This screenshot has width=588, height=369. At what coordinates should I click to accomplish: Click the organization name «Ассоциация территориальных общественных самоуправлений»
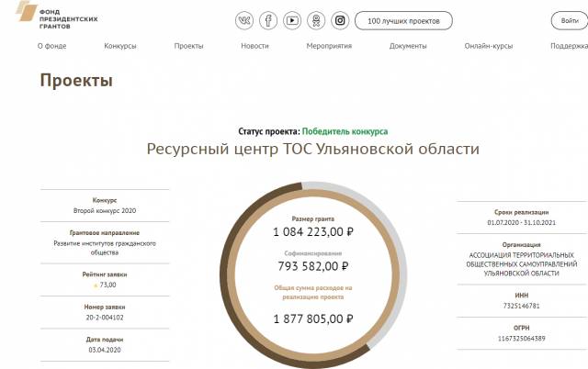[x=522, y=264]
